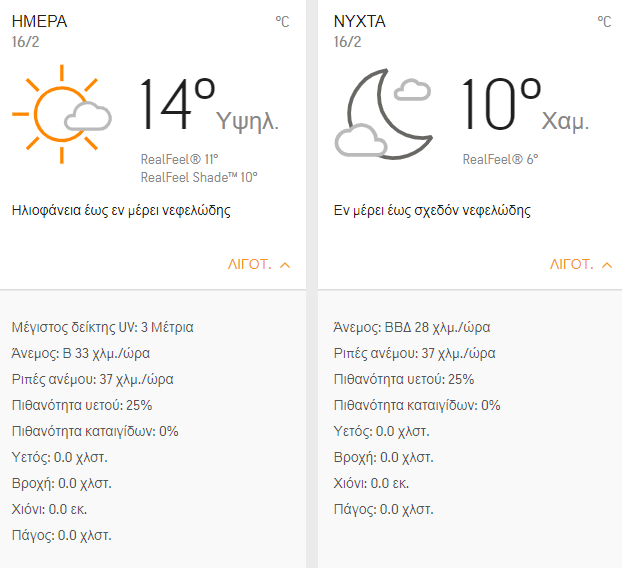Collapse the night details with ΛΙΓΟΤ.
Viewport: 622px width, 568px height.
coord(580,265)
